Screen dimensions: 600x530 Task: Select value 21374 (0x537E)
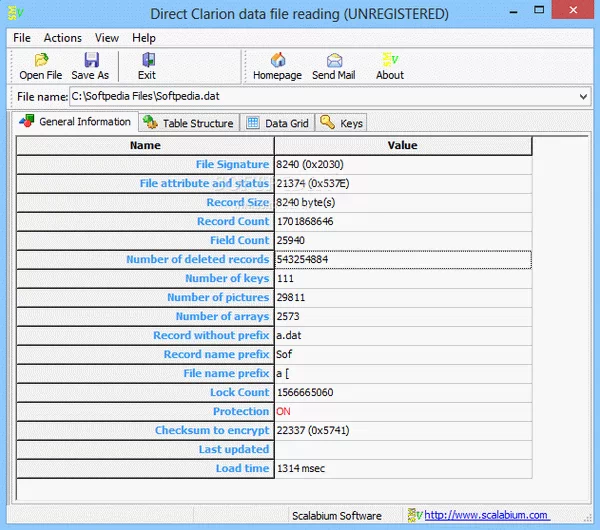coord(313,184)
